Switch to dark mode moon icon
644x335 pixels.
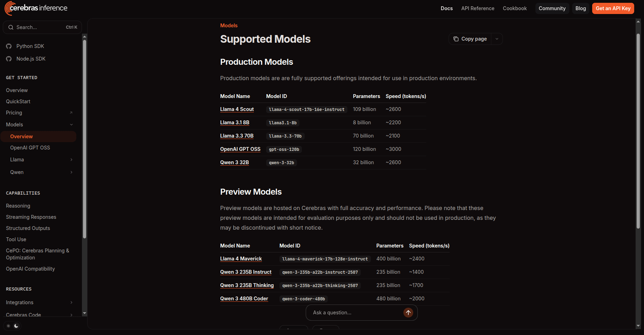[x=16, y=326]
